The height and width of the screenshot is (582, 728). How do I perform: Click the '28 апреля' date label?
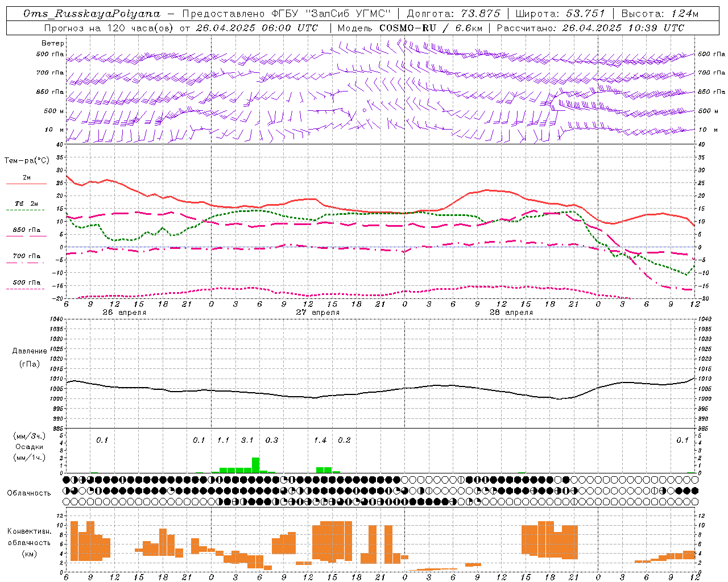(x=511, y=313)
